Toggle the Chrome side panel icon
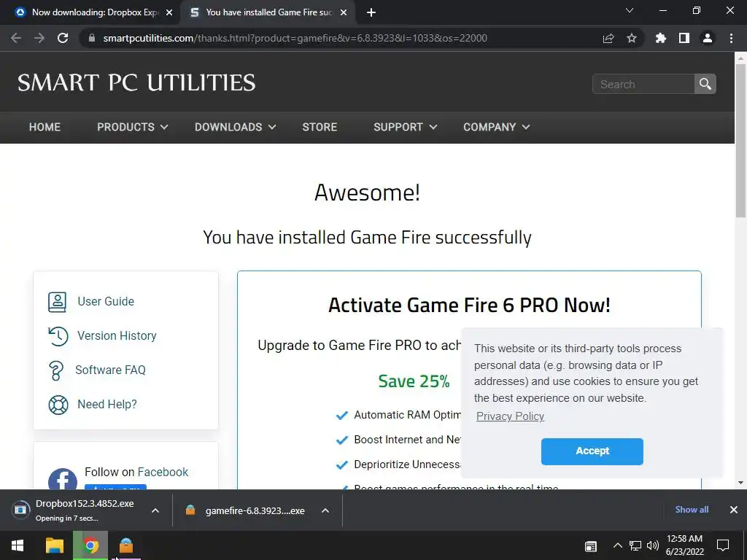Screen dimensions: 747x560 (684, 38)
